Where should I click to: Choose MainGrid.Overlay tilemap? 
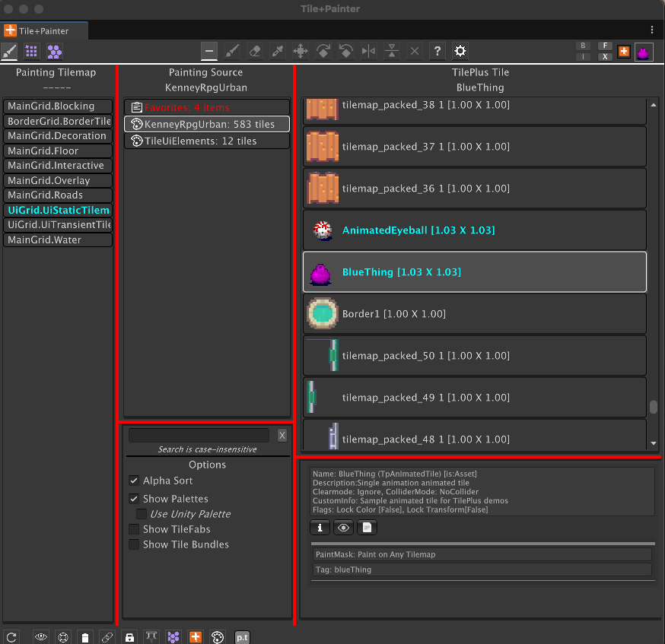[x=58, y=180]
